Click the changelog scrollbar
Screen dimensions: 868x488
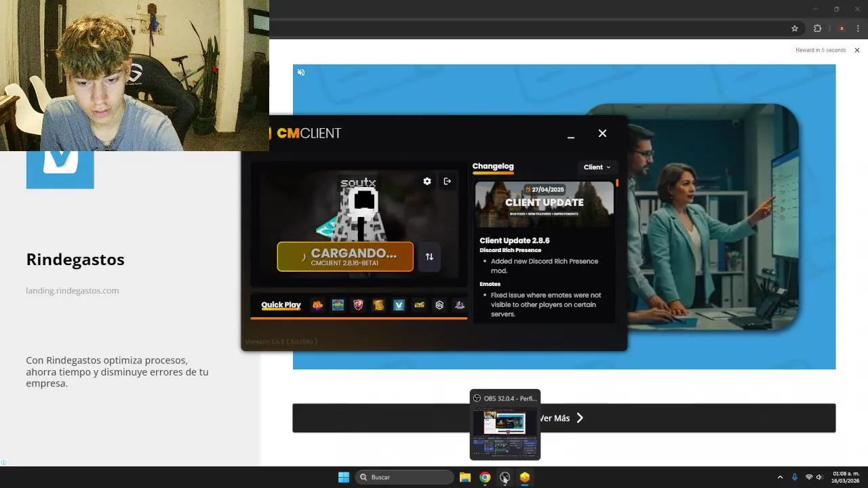[617, 184]
